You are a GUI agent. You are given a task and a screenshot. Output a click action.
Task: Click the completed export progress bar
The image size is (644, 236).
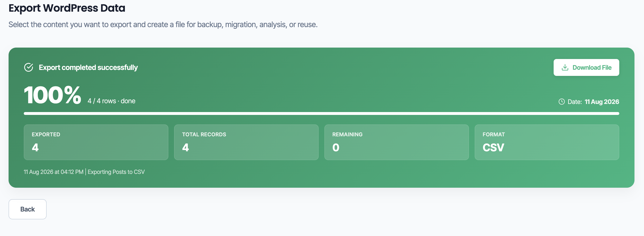point(321,113)
